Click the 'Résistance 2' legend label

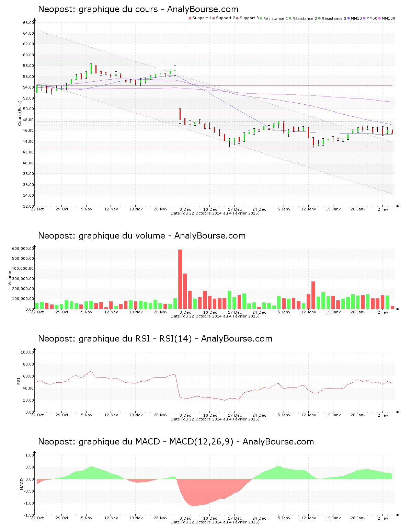(x=305, y=19)
